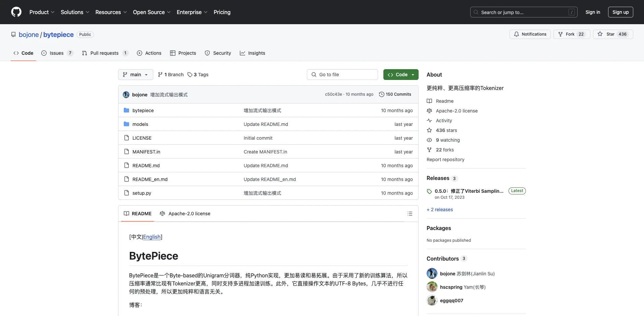
Task: Open the + 2 releases link
Action: click(x=440, y=210)
